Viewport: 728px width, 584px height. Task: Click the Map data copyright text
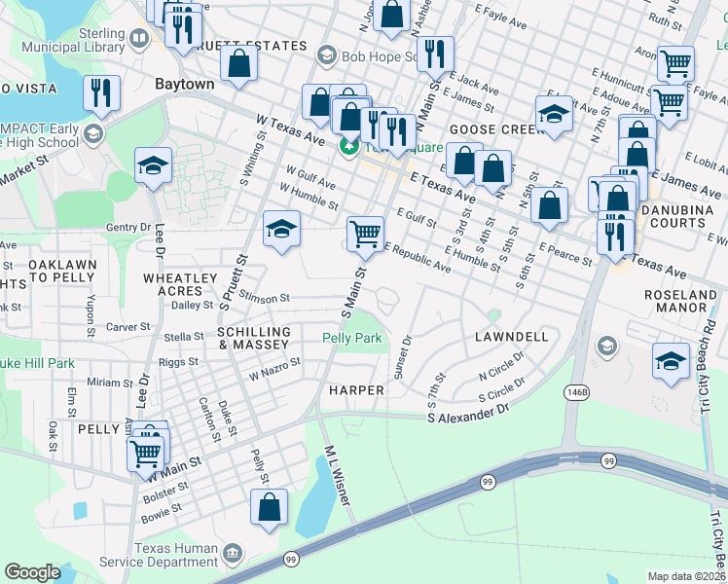(x=687, y=576)
